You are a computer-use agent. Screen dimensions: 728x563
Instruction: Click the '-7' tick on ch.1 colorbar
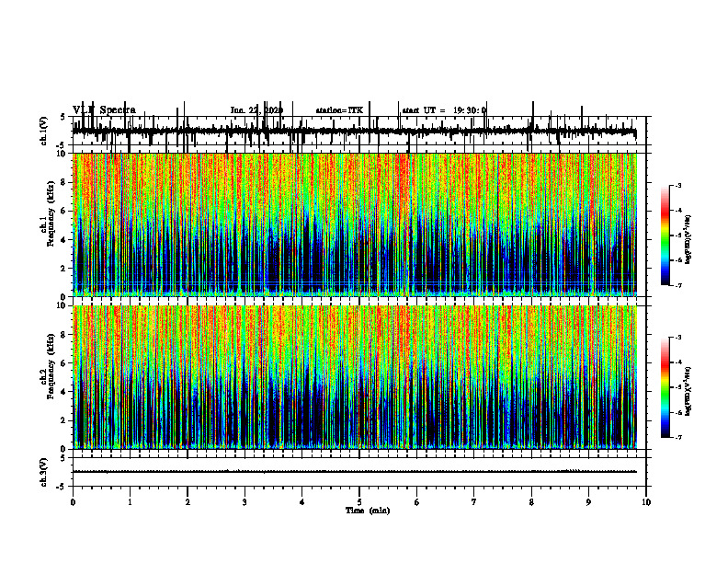point(677,285)
